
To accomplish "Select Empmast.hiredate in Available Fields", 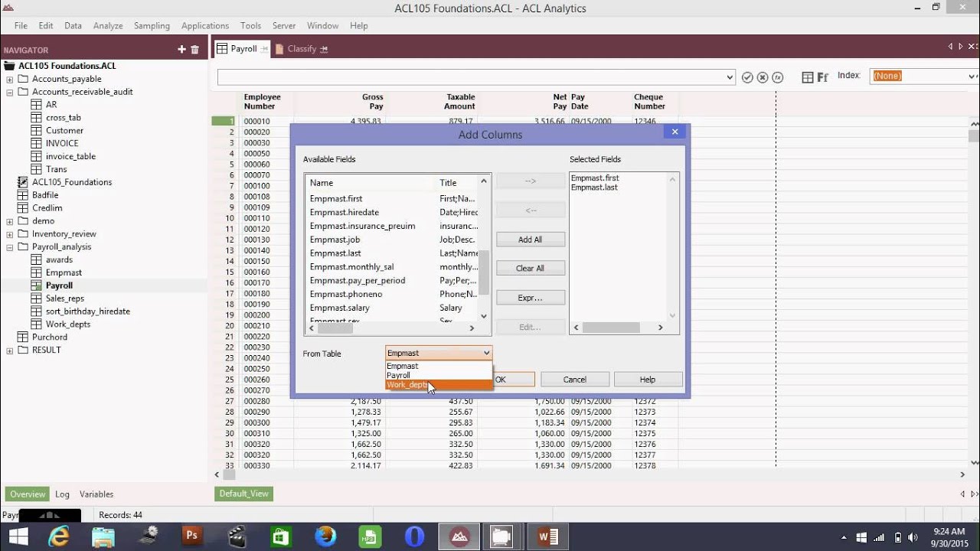I will [x=345, y=212].
